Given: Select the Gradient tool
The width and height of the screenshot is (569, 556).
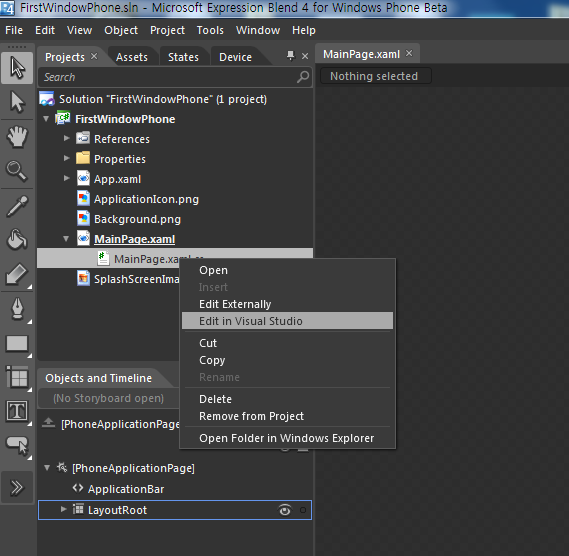Looking at the screenshot, I should click(x=17, y=274).
